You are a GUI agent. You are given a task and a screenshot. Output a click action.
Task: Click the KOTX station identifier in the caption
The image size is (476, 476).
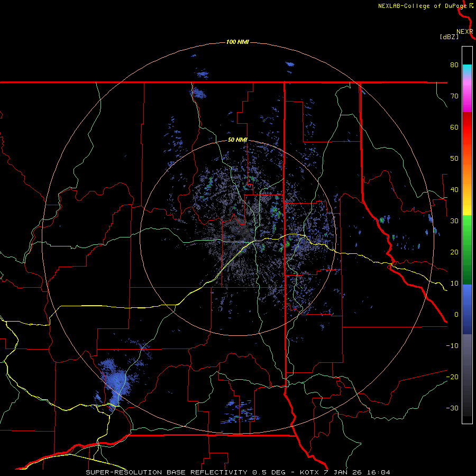pyautogui.click(x=309, y=472)
